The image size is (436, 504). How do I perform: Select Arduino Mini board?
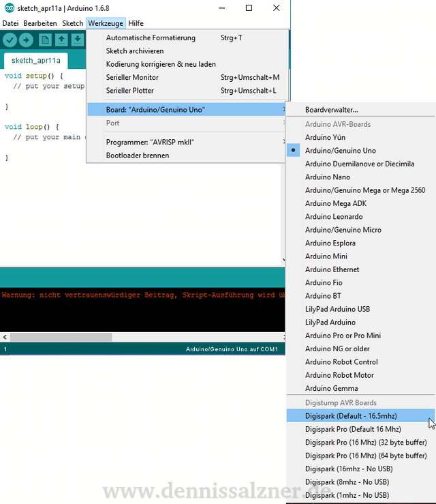[361, 256]
